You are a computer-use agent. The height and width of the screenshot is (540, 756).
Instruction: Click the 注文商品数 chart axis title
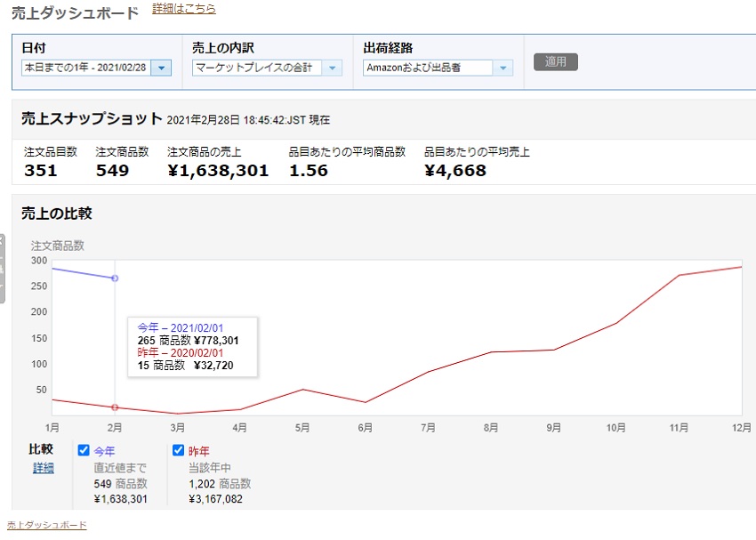tap(58, 246)
